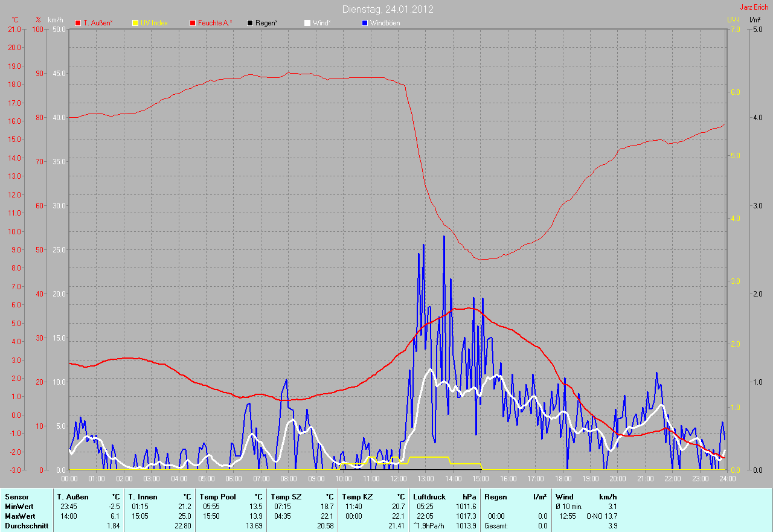Click the l/m² axis unit label
Screen dimensions: 773x532
coord(755,20)
